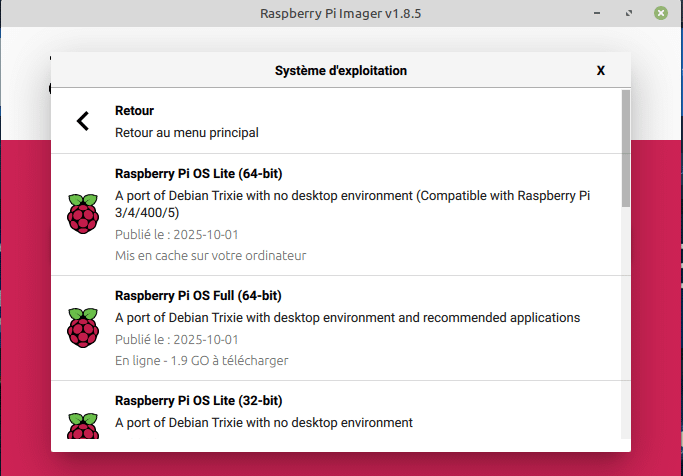
Task: Close the Raspberry Pi Imager window
Action: [x=660, y=13]
